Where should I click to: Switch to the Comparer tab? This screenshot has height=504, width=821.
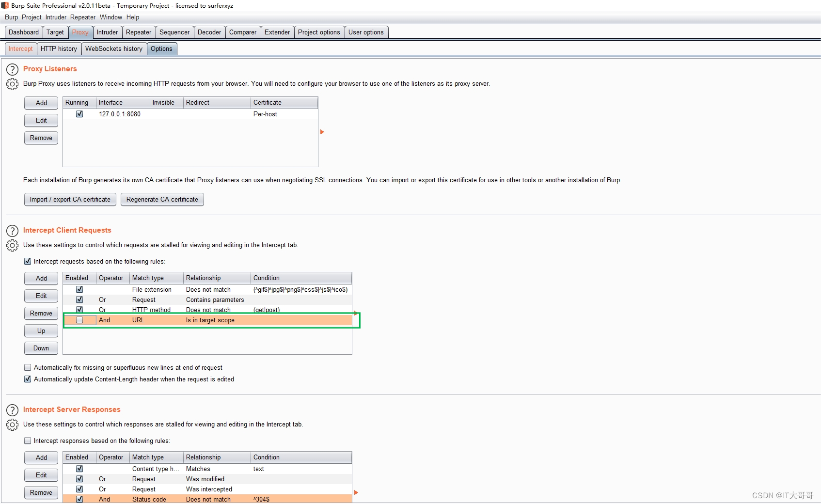(243, 32)
